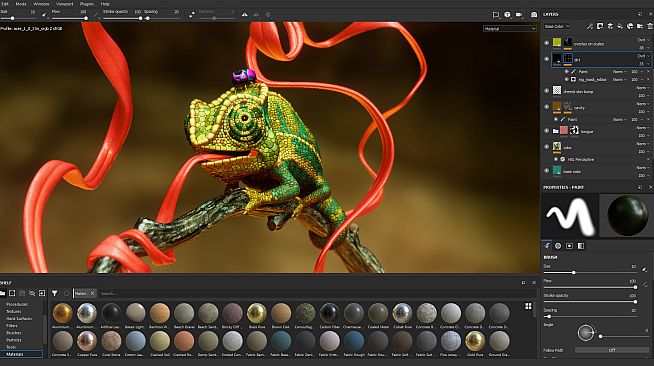
Task: Toggle visibility of the dirt layer
Action: 546,59
